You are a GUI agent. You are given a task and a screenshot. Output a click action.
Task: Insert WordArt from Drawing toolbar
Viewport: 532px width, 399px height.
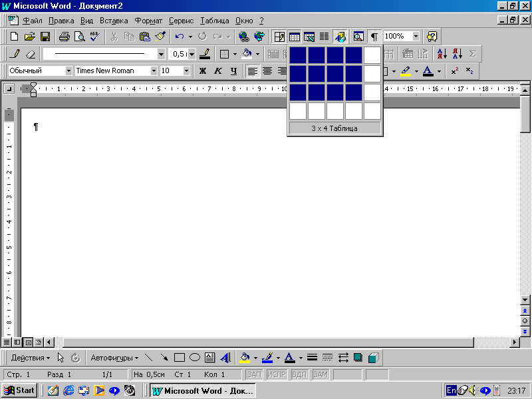click(x=225, y=358)
